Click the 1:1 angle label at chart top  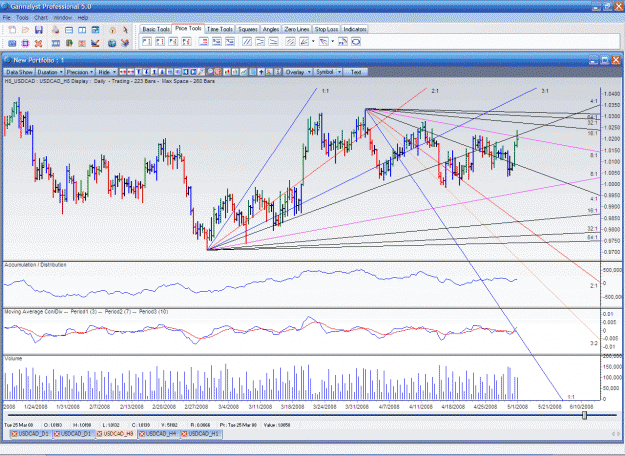point(325,91)
